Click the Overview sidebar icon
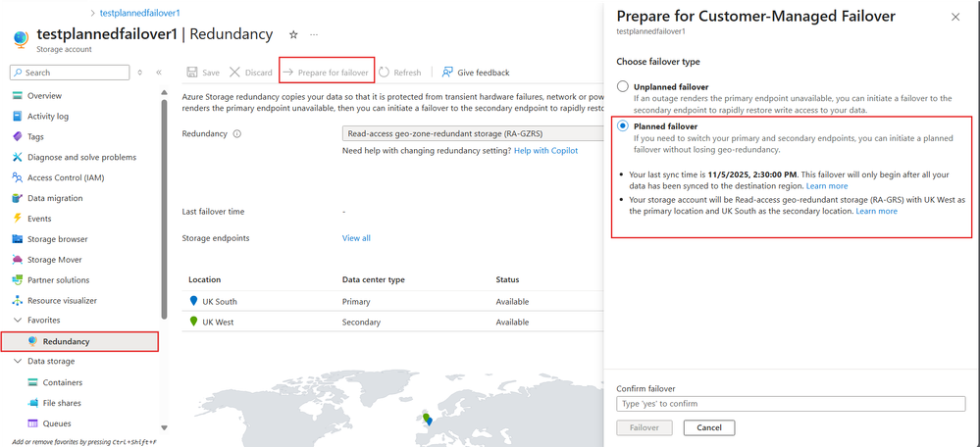This screenshot has width=980, height=447. click(18, 96)
